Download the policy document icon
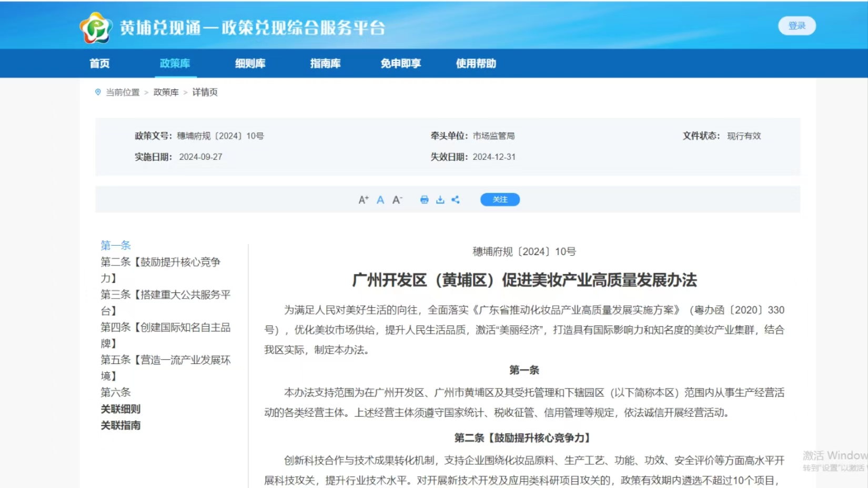 pyautogui.click(x=440, y=200)
